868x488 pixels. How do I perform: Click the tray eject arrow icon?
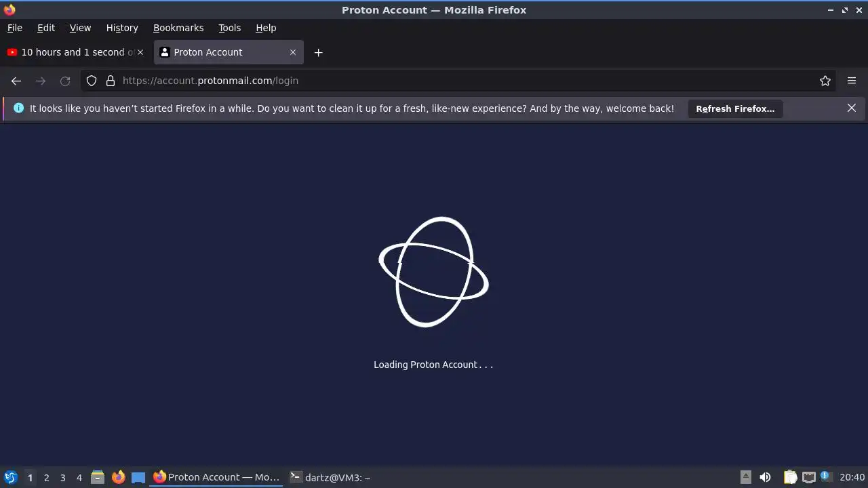coord(745,477)
